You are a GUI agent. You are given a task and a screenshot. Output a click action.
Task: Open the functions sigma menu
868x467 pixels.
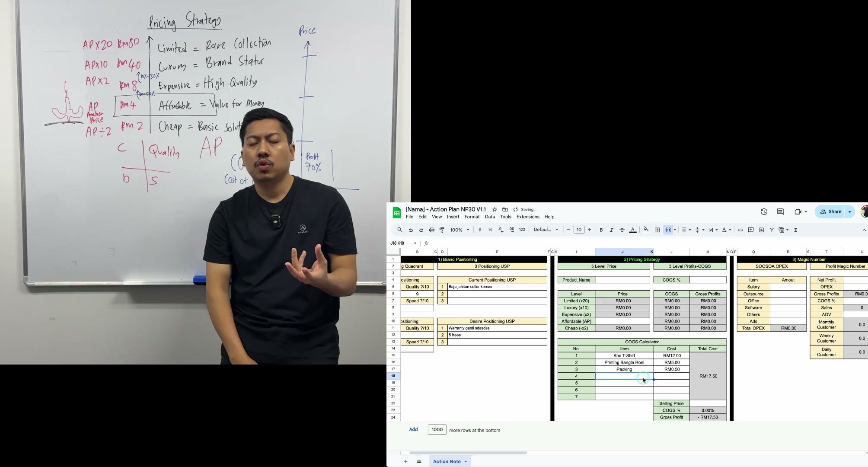796,230
